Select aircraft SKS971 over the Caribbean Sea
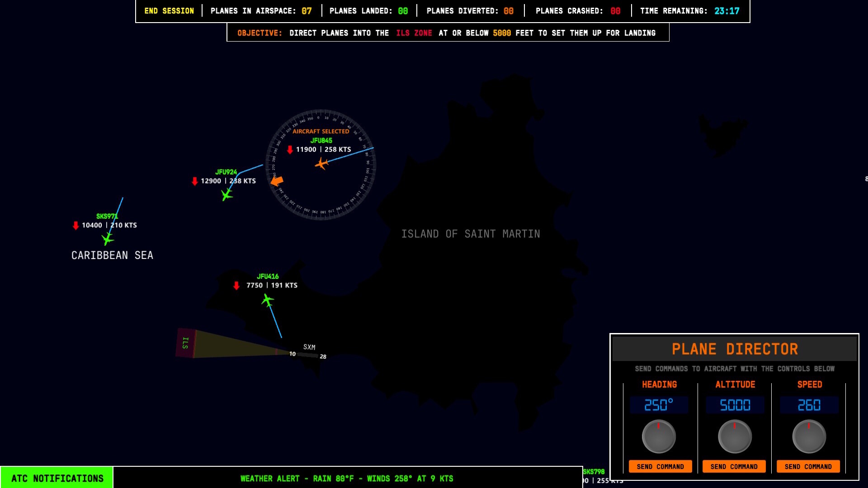Viewport: 868px width, 488px height. coord(108,238)
